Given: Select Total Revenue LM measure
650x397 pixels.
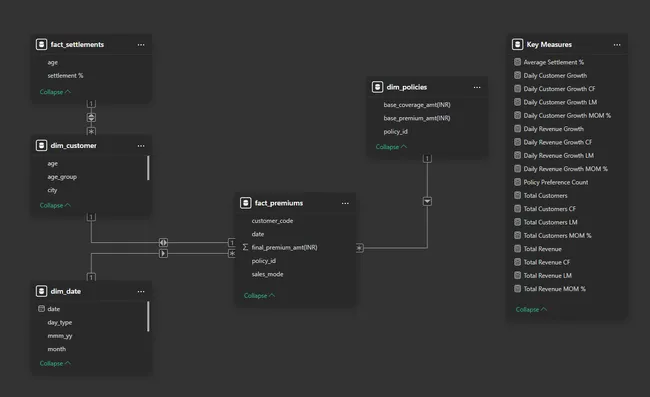Looking at the screenshot, I should point(548,276).
